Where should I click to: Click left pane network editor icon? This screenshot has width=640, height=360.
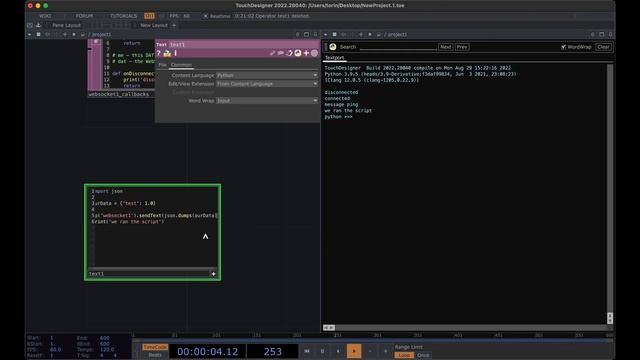click(x=38, y=35)
